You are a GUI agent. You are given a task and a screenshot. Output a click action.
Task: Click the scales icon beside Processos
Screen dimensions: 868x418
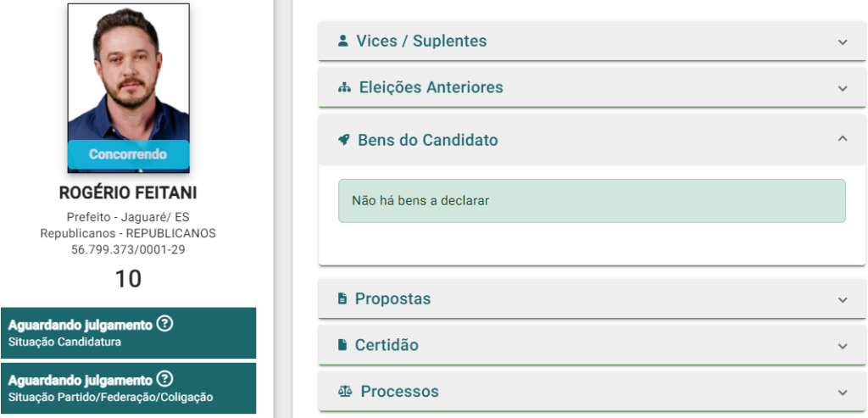tap(345, 392)
